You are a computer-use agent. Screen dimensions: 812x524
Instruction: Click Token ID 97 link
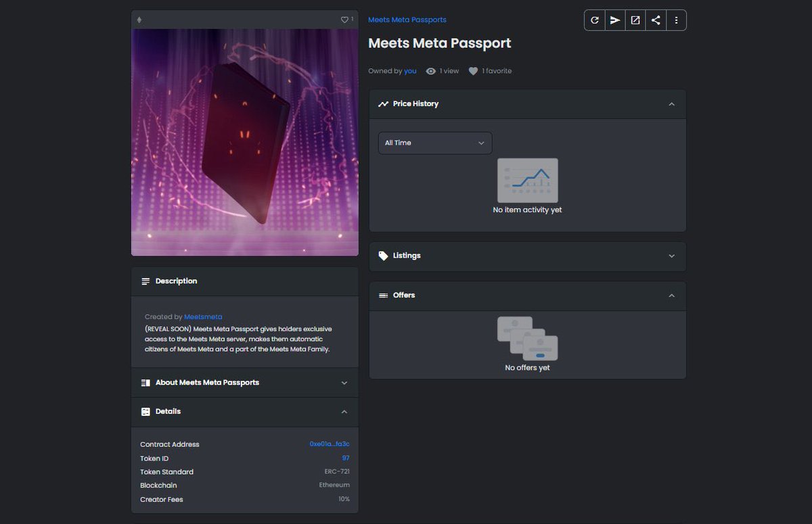(x=346, y=458)
